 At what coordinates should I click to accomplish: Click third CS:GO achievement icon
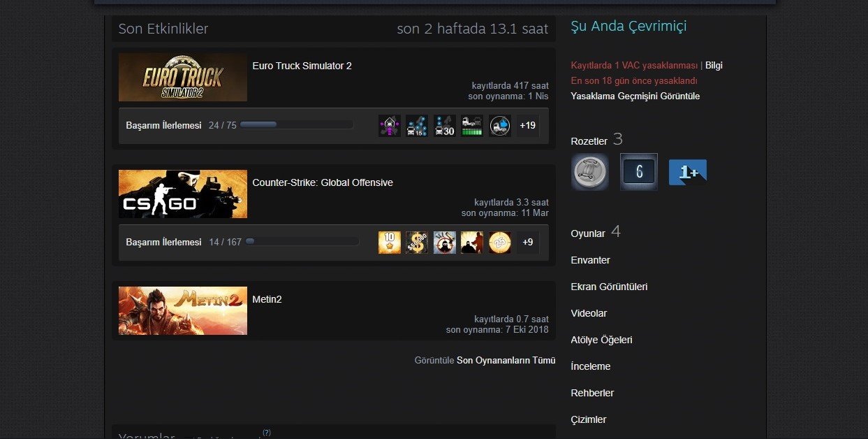coord(445,243)
